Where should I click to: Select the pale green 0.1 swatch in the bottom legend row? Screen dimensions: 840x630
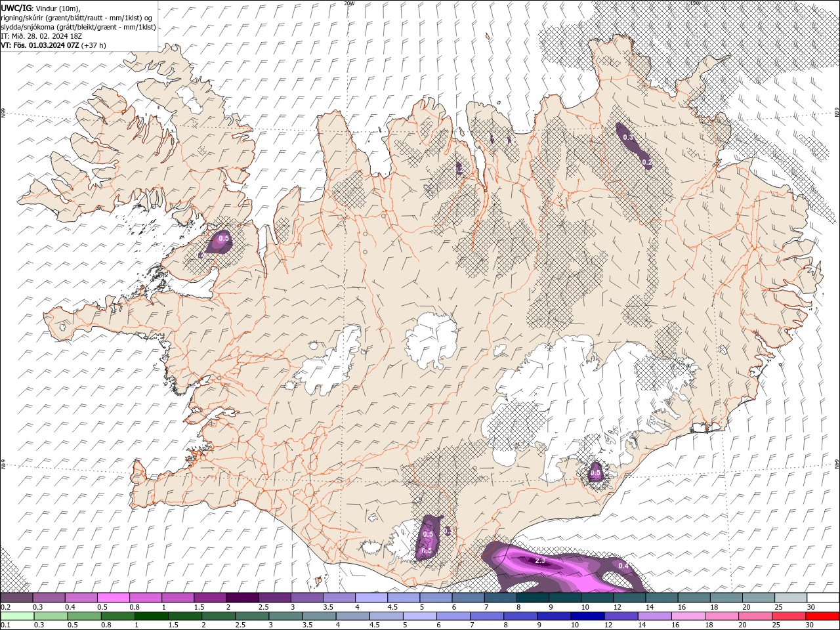(17, 616)
